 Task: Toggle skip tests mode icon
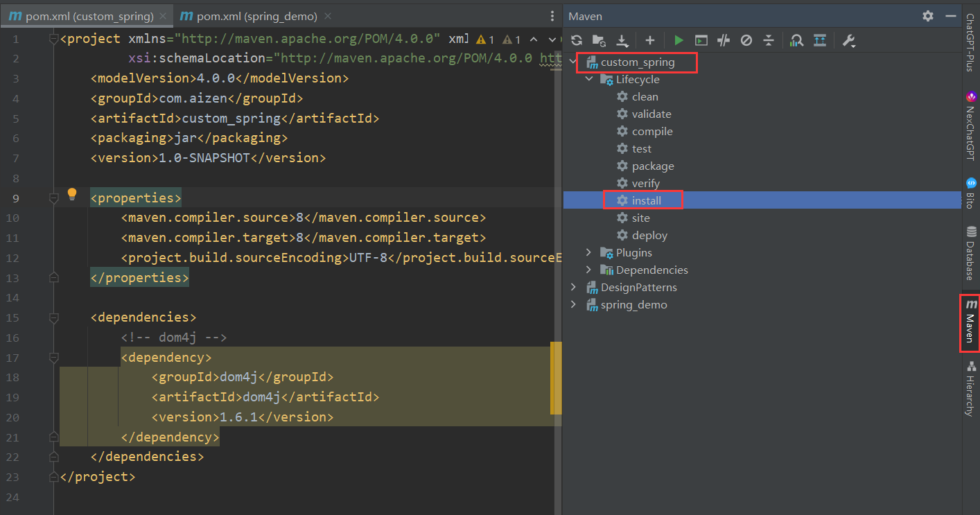[x=746, y=41]
